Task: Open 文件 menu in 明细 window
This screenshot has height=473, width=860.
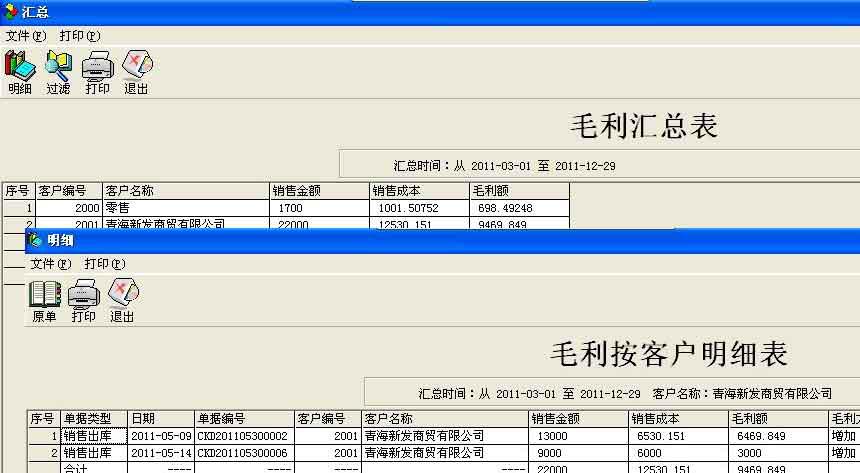Action: pos(50,264)
